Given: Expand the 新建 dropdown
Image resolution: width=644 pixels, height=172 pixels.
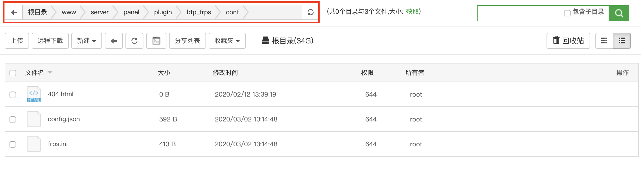Looking at the screenshot, I should point(87,41).
